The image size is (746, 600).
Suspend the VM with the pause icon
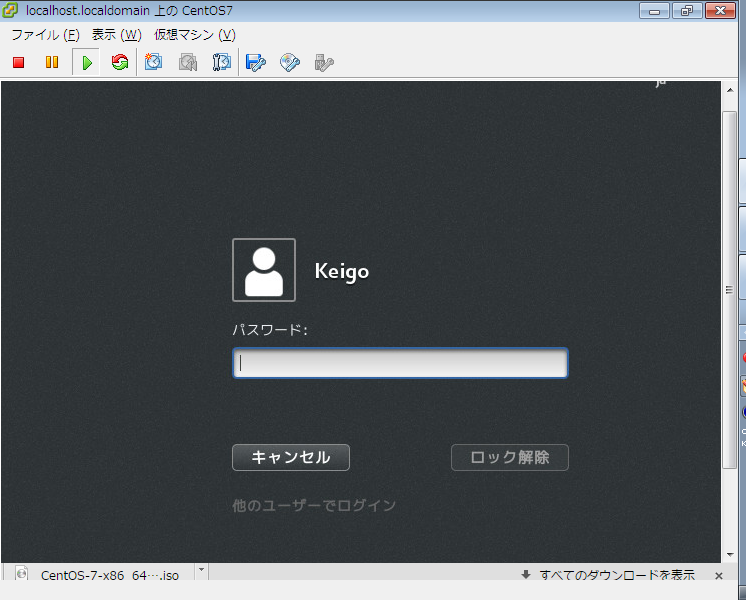click(52, 62)
